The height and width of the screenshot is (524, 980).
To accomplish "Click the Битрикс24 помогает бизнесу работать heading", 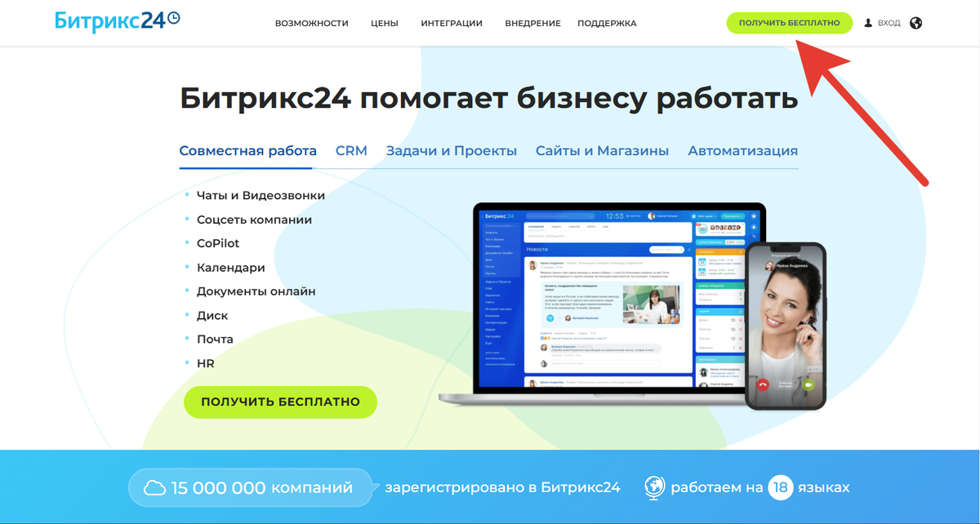I will [488, 99].
